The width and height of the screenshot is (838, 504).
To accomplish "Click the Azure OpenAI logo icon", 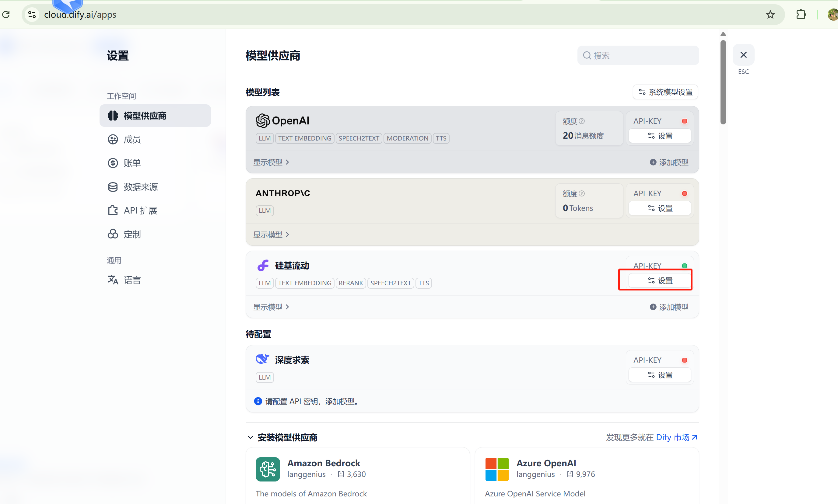I will point(497,469).
